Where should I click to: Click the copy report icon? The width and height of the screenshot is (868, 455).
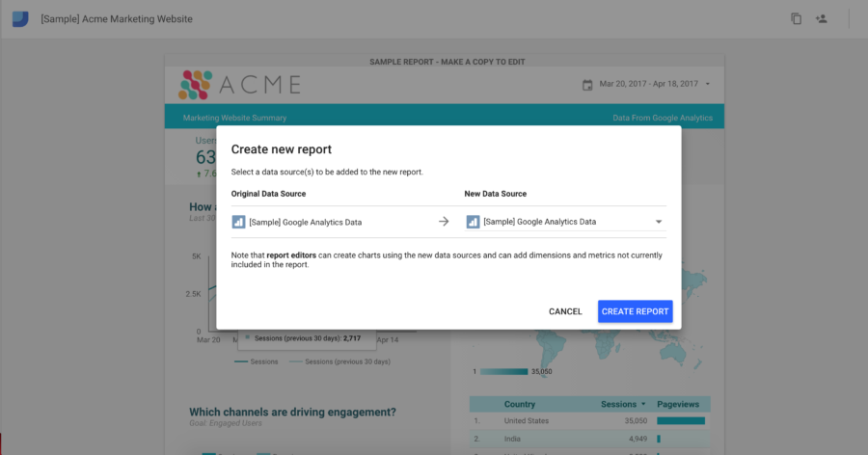(x=796, y=19)
